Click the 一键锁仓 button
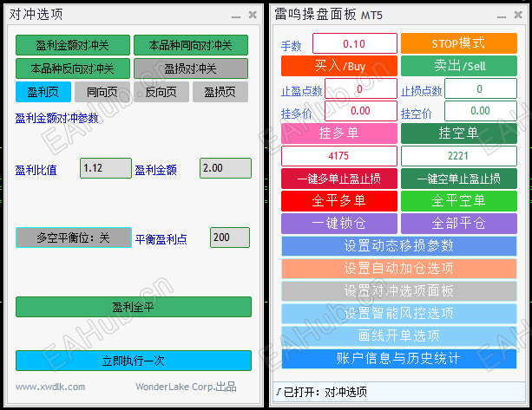532x410 pixels. [339, 224]
